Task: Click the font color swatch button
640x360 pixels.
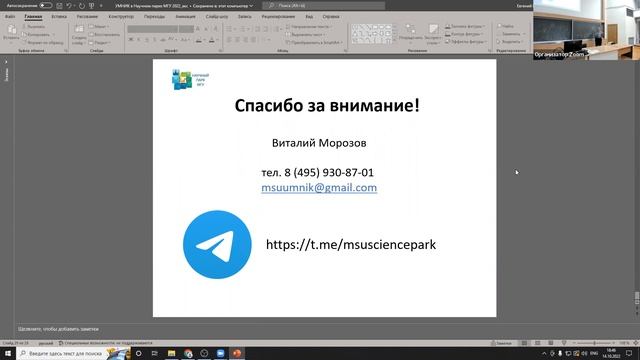Action: pos(212,40)
